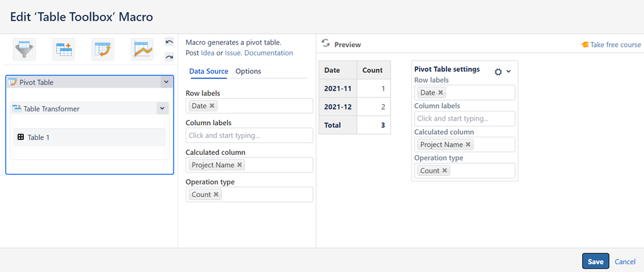Open the Documentation link
The width and height of the screenshot is (644, 272).
click(x=268, y=53)
